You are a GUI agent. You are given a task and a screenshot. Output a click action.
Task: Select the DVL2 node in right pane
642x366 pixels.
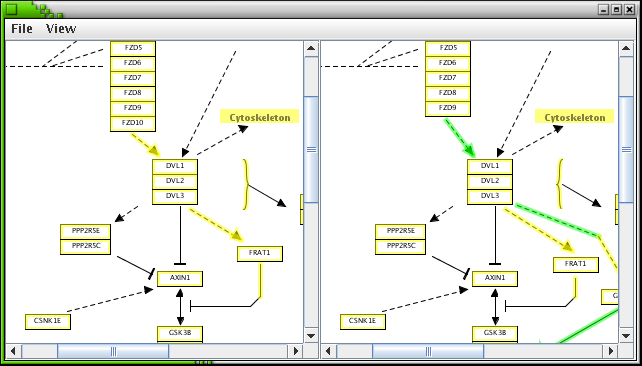[x=490, y=181]
